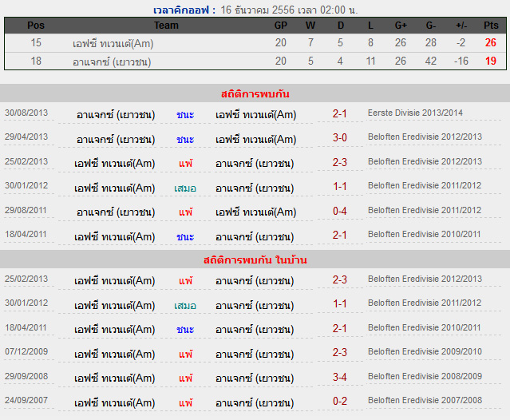The width and height of the screenshot is (510, 420).
Task: Click result 'ชนะ' in the 30/08/2013 row
Action: pyautogui.click(x=185, y=114)
